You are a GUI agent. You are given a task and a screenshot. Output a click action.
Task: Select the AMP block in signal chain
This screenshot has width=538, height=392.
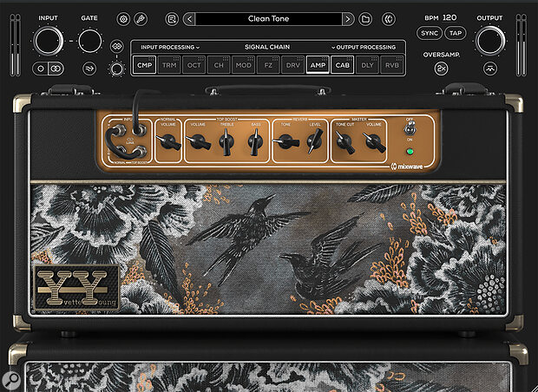coord(318,65)
